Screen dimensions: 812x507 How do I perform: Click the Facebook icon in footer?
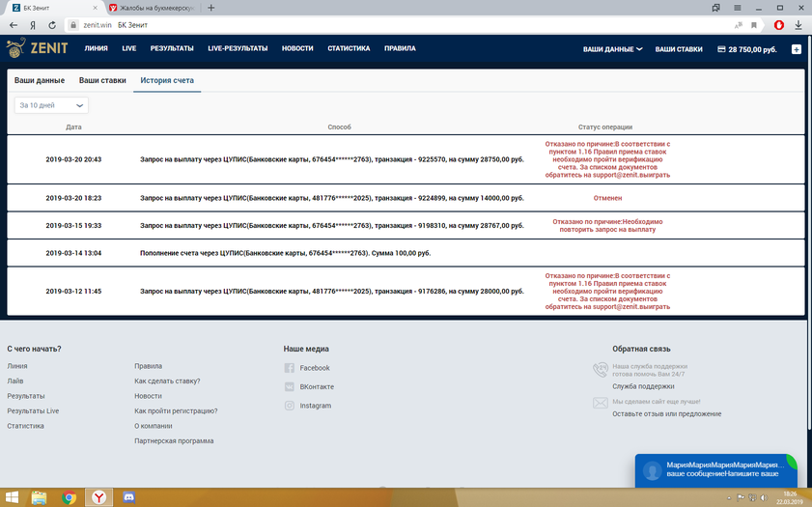pyautogui.click(x=289, y=368)
